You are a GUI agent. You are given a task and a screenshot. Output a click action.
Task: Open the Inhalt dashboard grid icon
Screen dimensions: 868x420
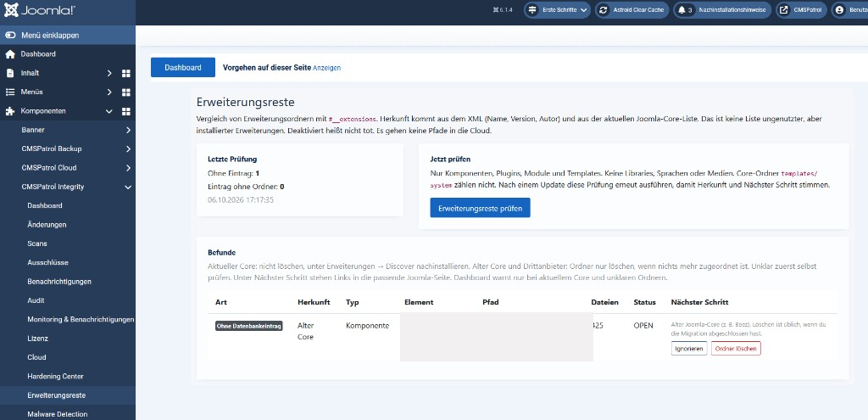coord(126,73)
